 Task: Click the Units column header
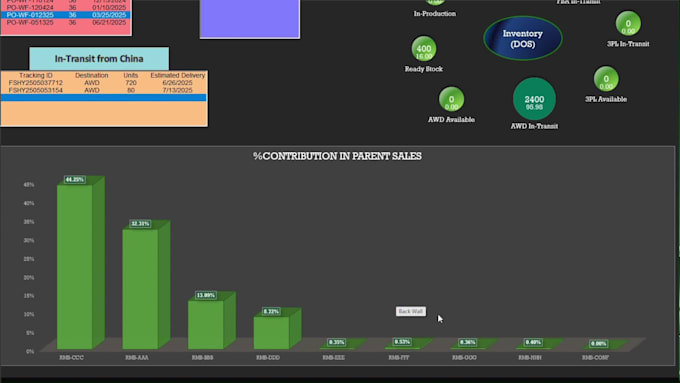pyautogui.click(x=131, y=75)
